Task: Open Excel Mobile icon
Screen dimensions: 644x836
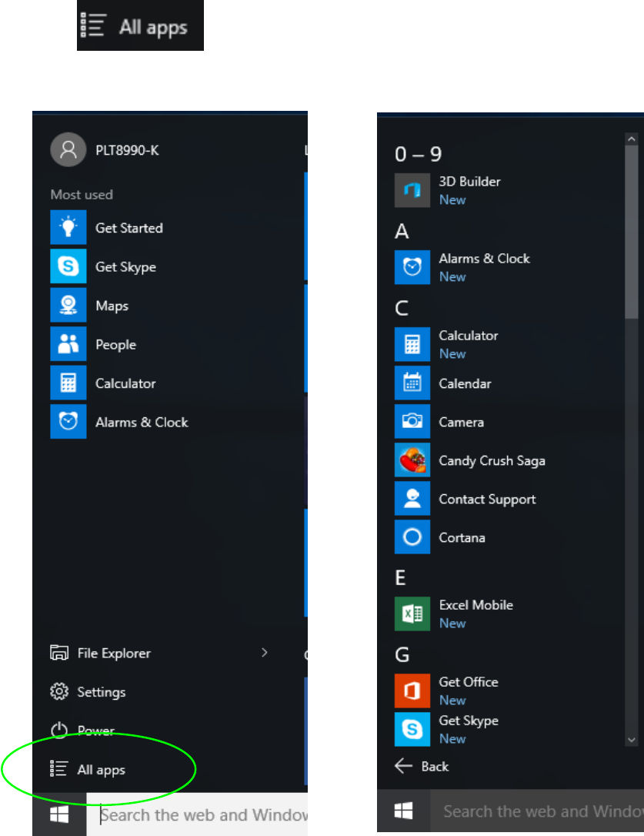Action: coord(412,614)
